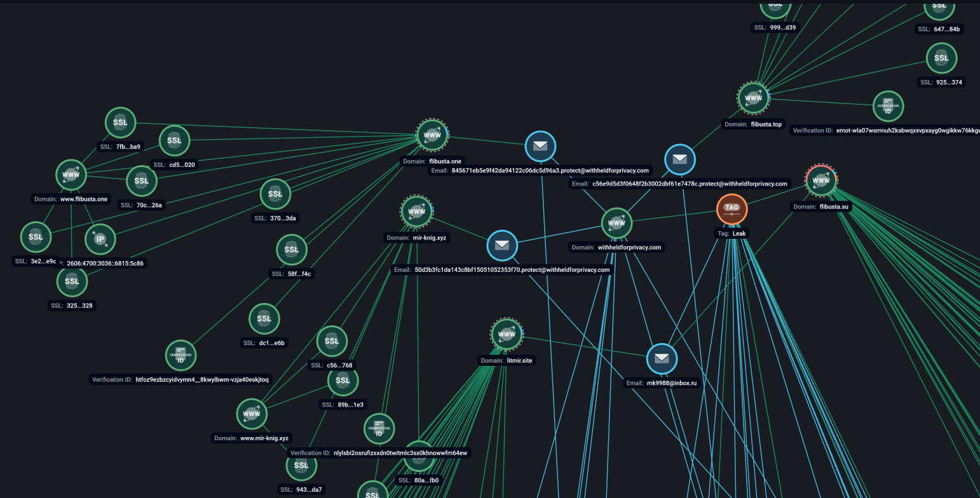Click the SSL node label dc1...e6b
This screenshot has height=498, width=980.
pos(264,343)
